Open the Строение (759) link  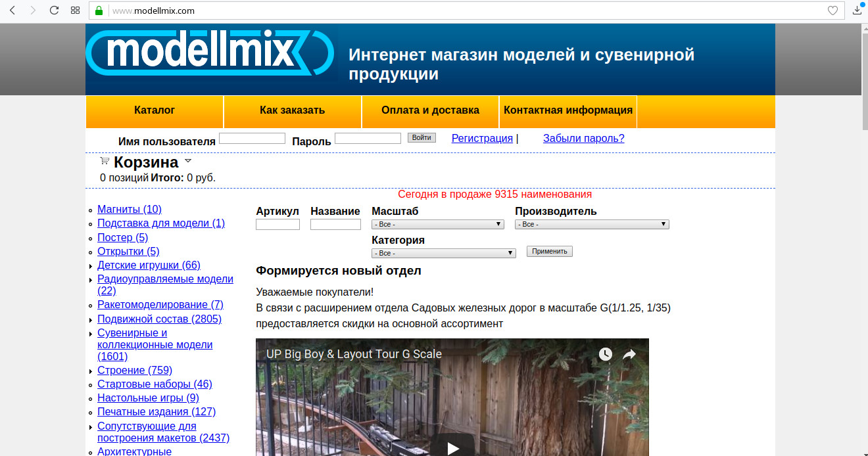click(135, 370)
